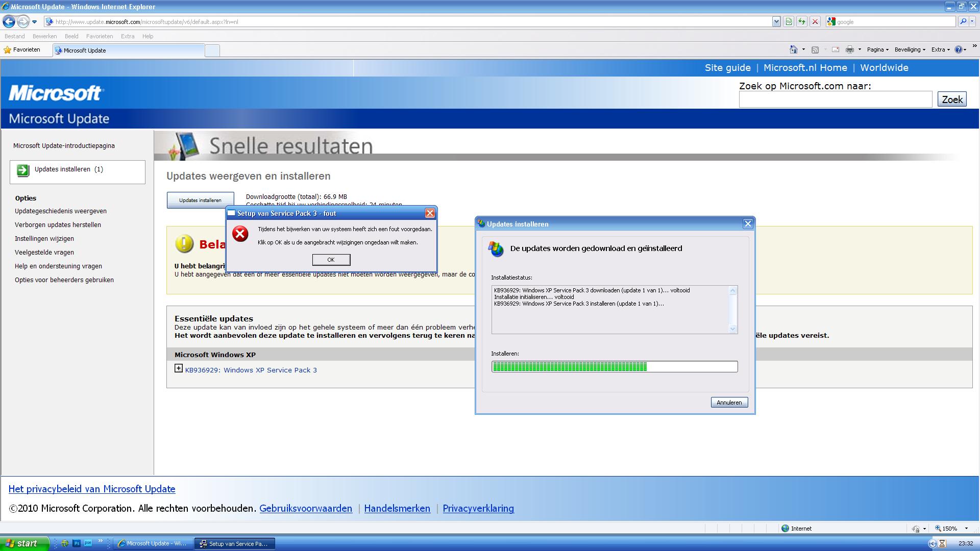The height and width of the screenshot is (551, 980).
Task: Click inside the Zoek op Microsoft.com search field
Action: (x=836, y=99)
